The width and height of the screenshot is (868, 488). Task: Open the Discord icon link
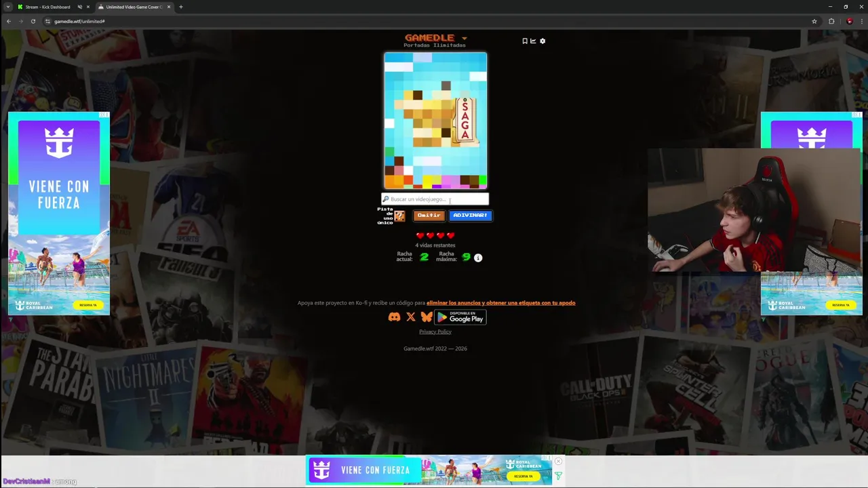[394, 317]
